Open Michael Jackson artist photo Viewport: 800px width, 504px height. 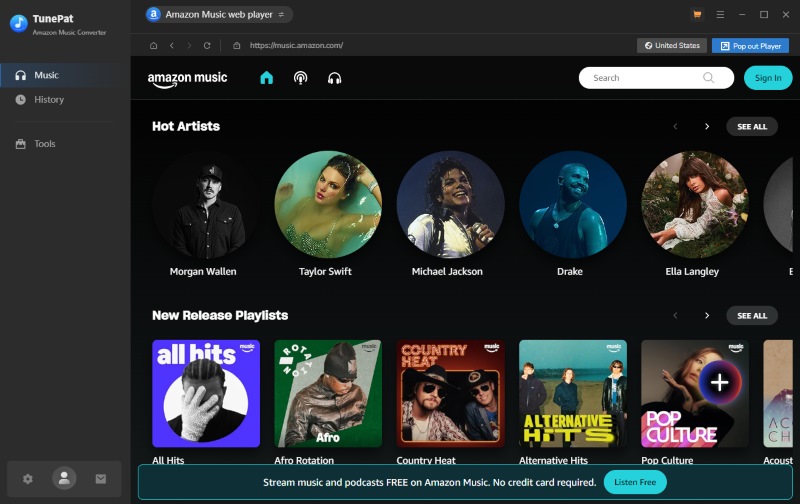coord(451,204)
